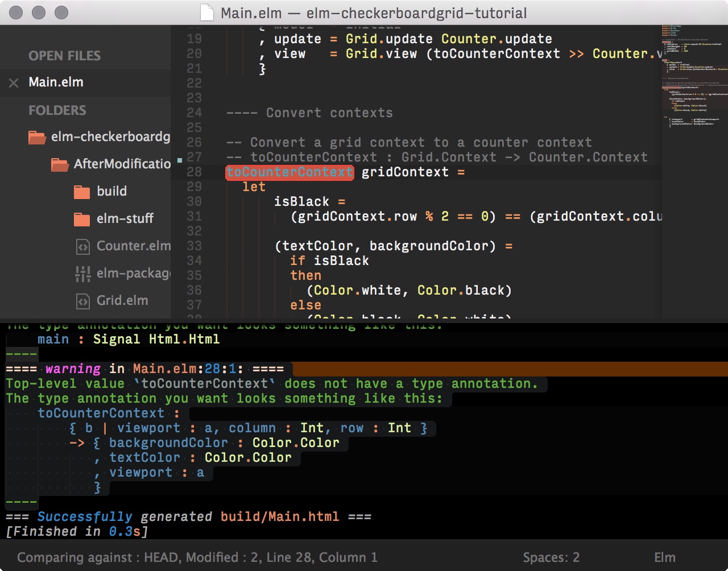The width and height of the screenshot is (728, 571).
Task: Click the minimap code preview
Action: [694, 77]
